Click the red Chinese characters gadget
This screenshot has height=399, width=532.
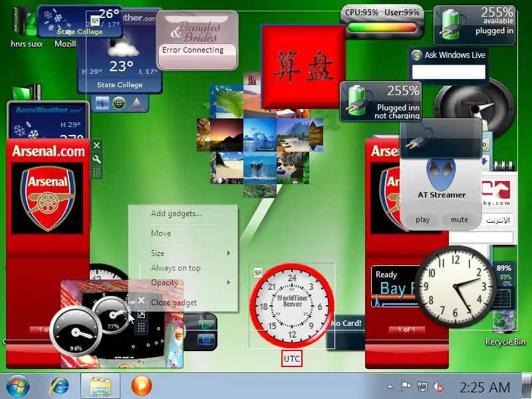303,66
